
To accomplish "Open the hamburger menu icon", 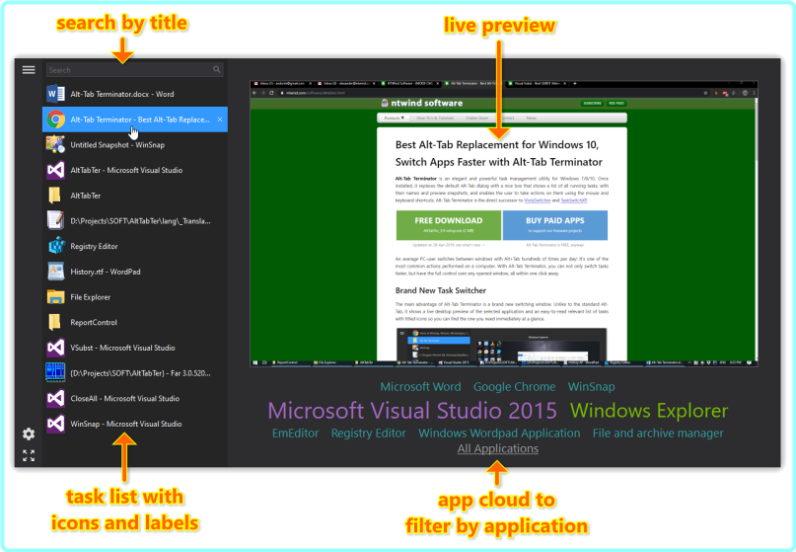I will (28, 70).
